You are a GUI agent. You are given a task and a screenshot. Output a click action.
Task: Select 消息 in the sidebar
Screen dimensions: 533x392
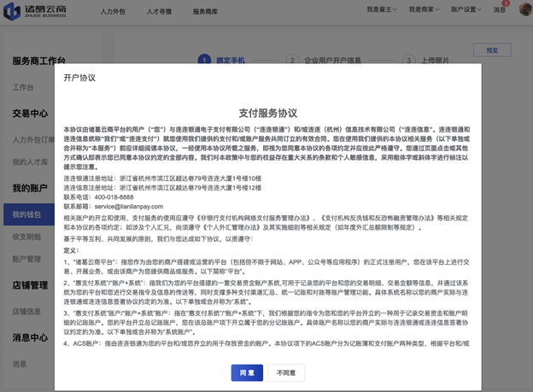click(20, 364)
